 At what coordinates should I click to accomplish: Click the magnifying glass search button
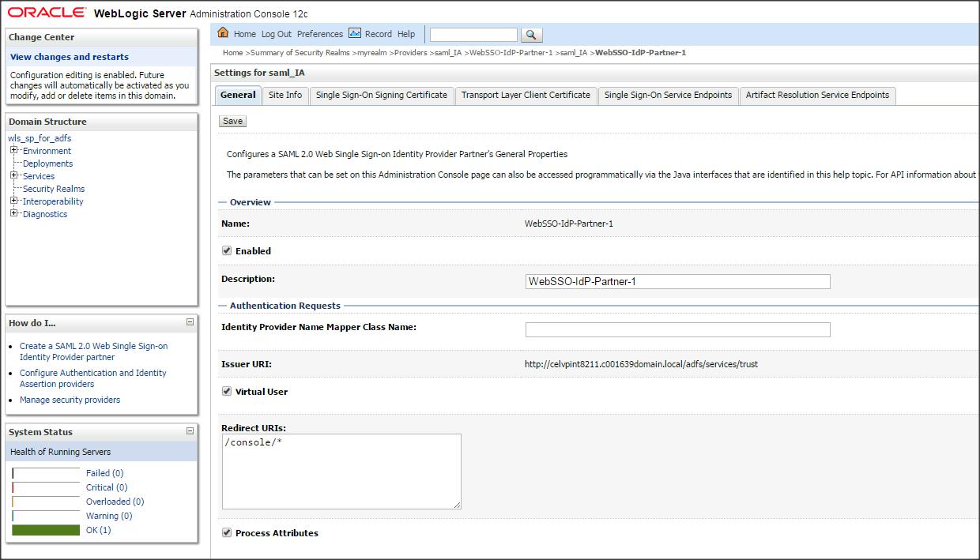[x=532, y=35]
